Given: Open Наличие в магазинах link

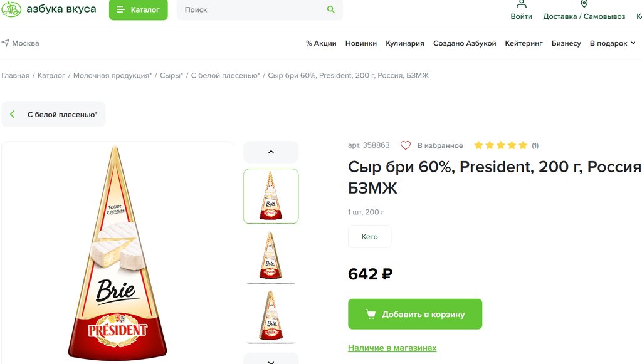Looking at the screenshot, I should click(x=392, y=348).
